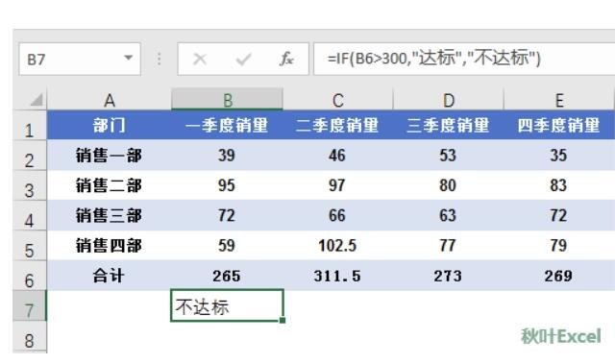This screenshot has width=615, height=364.
Task: Click the selected cell showing 不达标
Action: (227, 305)
